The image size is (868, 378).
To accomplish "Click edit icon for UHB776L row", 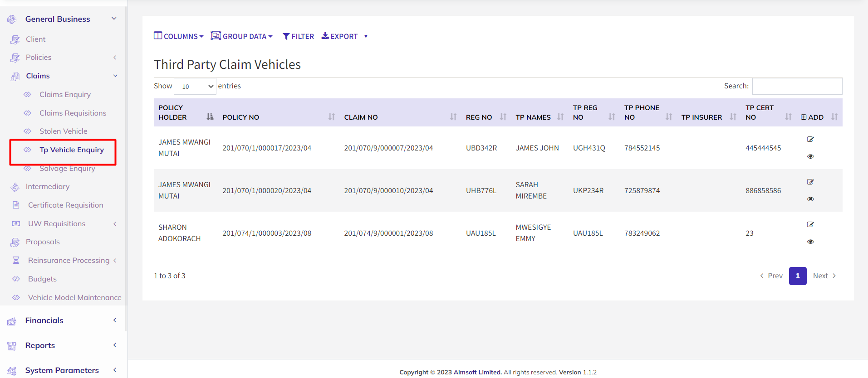I will tap(810, 182).
